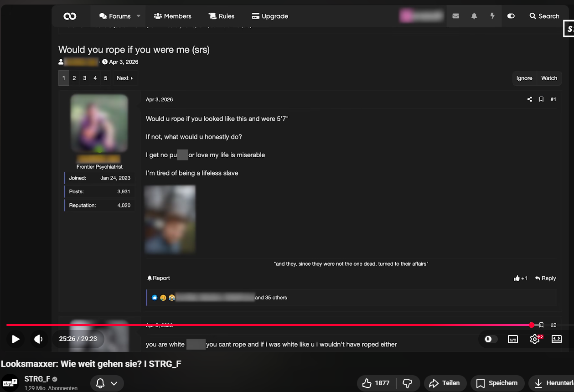574x392 pixels.
Task: Open the video settings gear
Action: click(x=535, y=339)
